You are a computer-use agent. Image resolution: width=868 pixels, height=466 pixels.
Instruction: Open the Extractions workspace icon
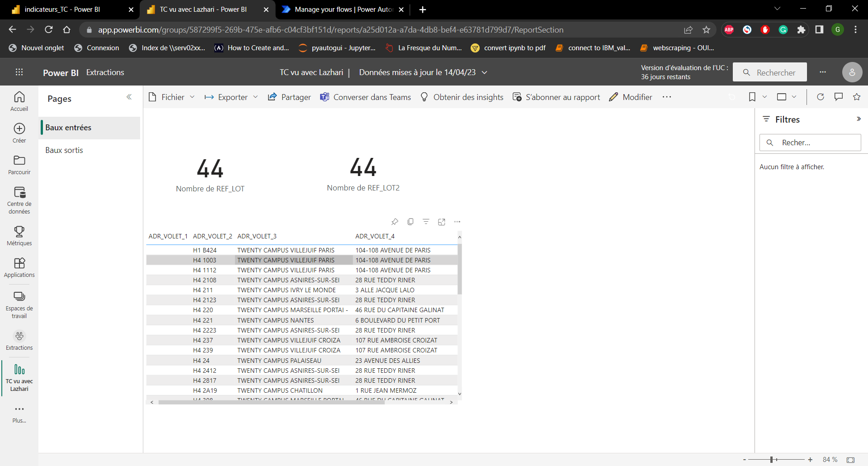coord(19,340)
